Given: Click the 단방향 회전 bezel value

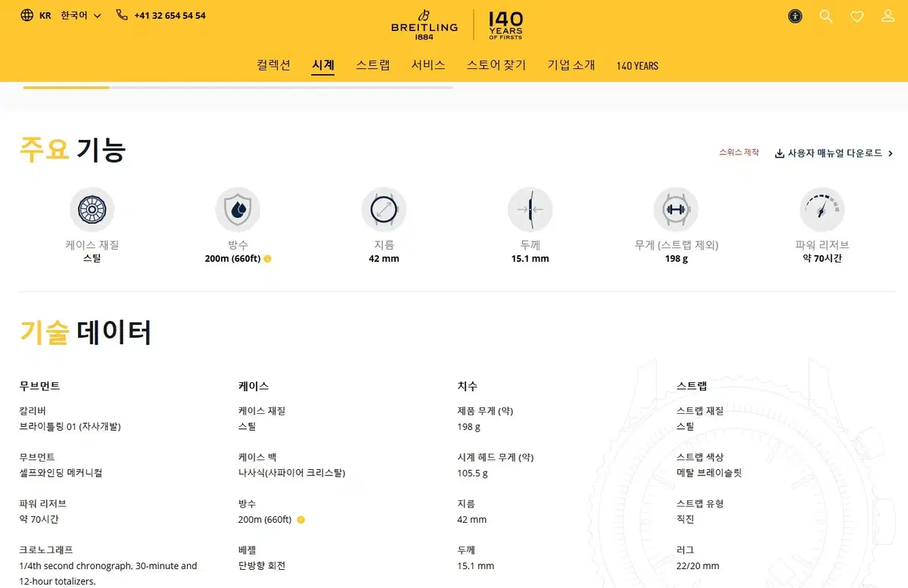Looking at the screenshot, I should click(x=262, y=566).
